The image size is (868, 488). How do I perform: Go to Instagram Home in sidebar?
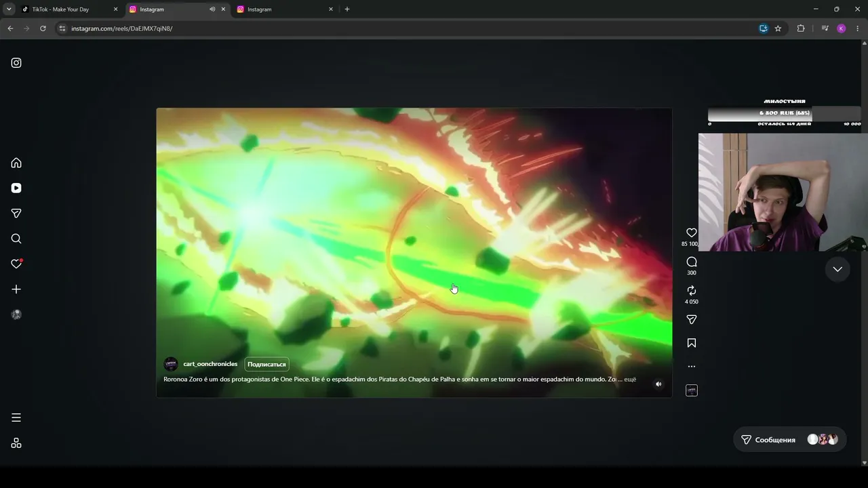click(16, 163)
